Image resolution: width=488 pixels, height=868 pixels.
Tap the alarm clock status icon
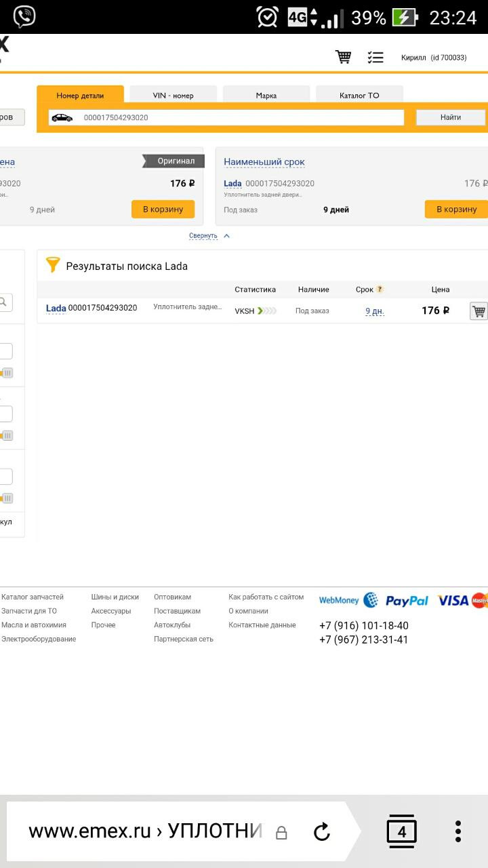268,17
